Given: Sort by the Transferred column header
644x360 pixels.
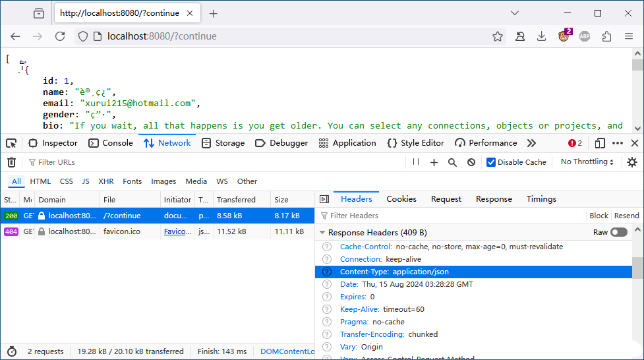Looking at the screenshot, I should [241, 200].
